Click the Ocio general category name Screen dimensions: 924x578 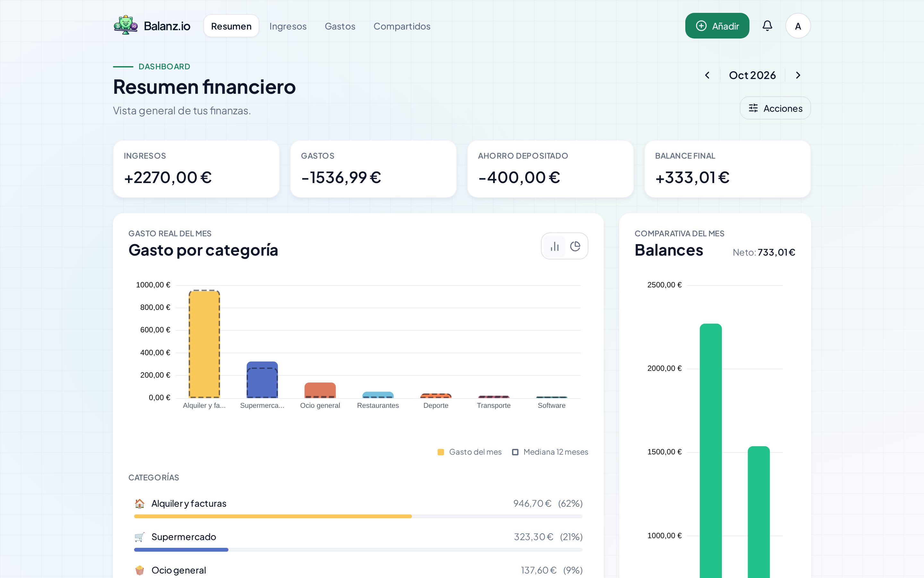click(x=179, y=570)
